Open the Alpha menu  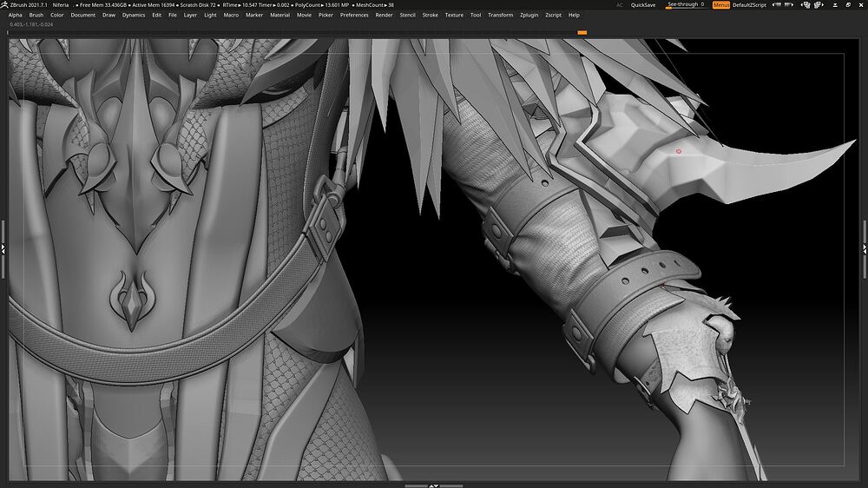pos(16,15)
